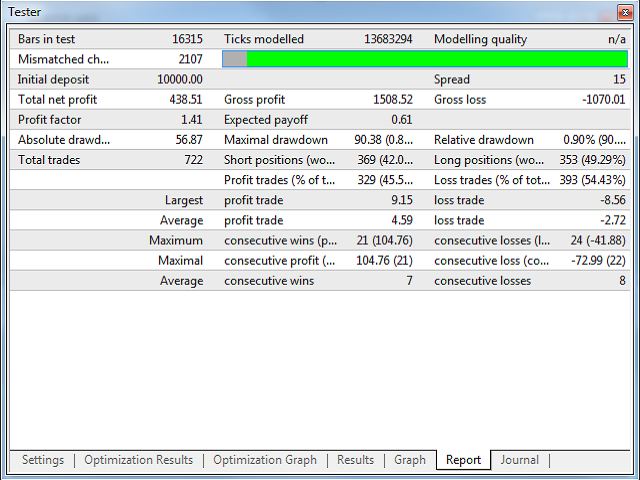
Task: Select the Profit factor value 1.41
Action: [190, 120]
